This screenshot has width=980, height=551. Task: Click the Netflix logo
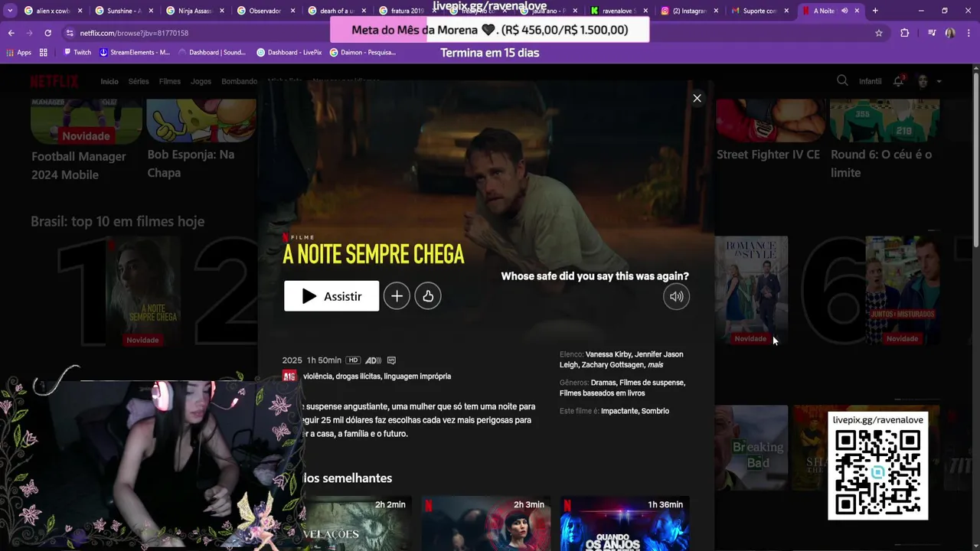54,81
